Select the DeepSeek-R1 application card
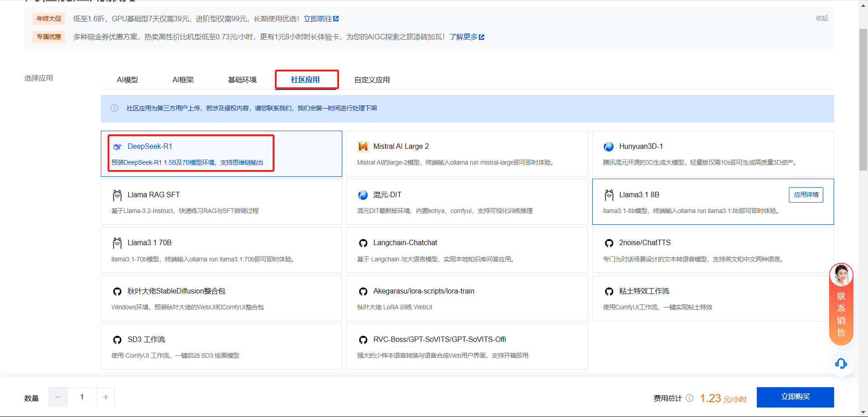The height and width of the screenshot is (417, 868). 222,154
